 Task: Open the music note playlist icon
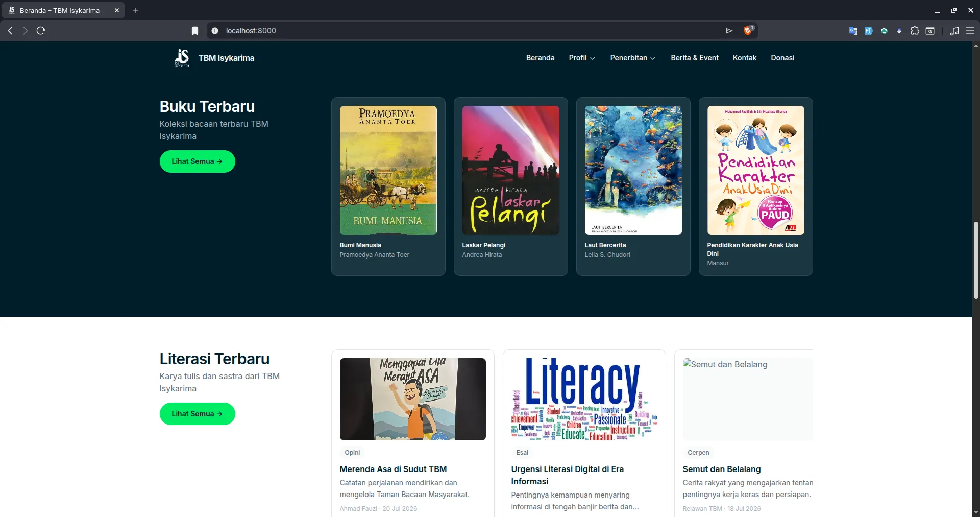(x=954, y=31)
